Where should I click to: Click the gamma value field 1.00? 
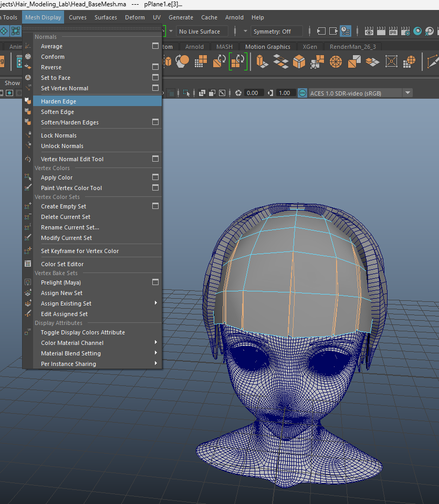pos(285,93)
